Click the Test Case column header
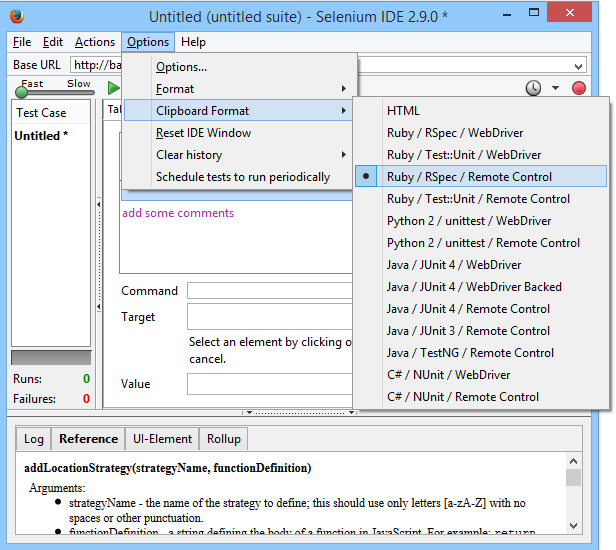The width and height of the screenshot is (616, 550). (51, 113)
